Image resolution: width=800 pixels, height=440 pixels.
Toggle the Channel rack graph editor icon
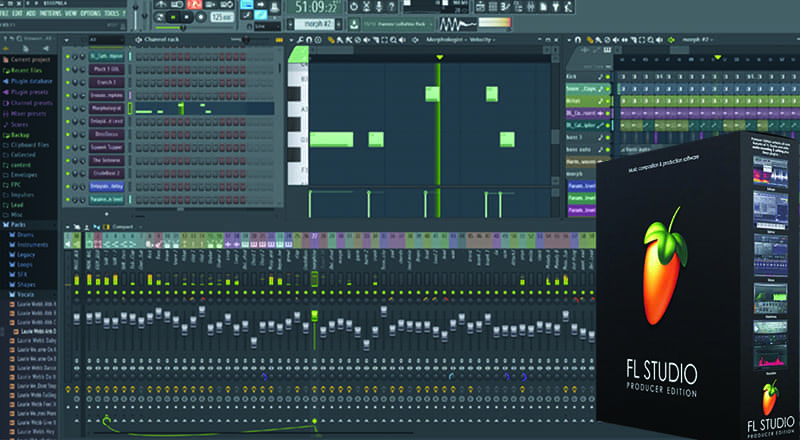[x=279, y=40]
